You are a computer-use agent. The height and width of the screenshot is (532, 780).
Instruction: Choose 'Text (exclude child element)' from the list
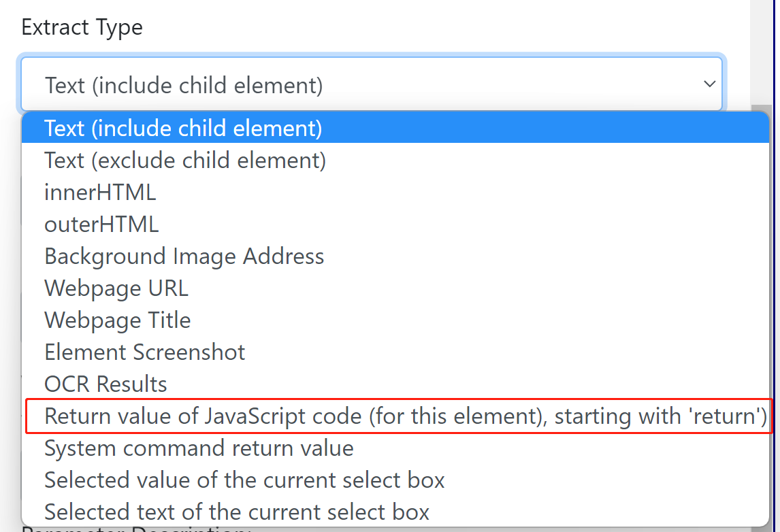(184, 160)
